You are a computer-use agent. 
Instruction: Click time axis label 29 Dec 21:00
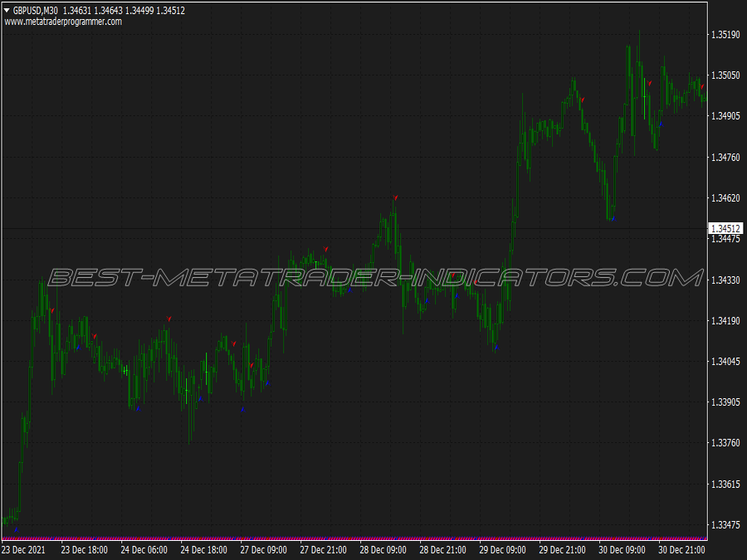[x=562, y=550]
